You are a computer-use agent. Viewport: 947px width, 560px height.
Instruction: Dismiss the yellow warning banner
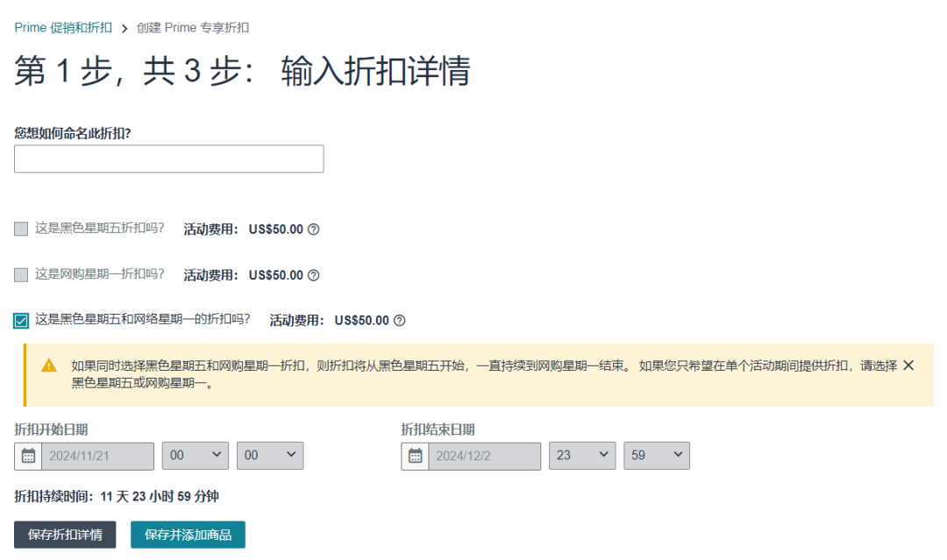pyautogui.click(x=908, y=365)
